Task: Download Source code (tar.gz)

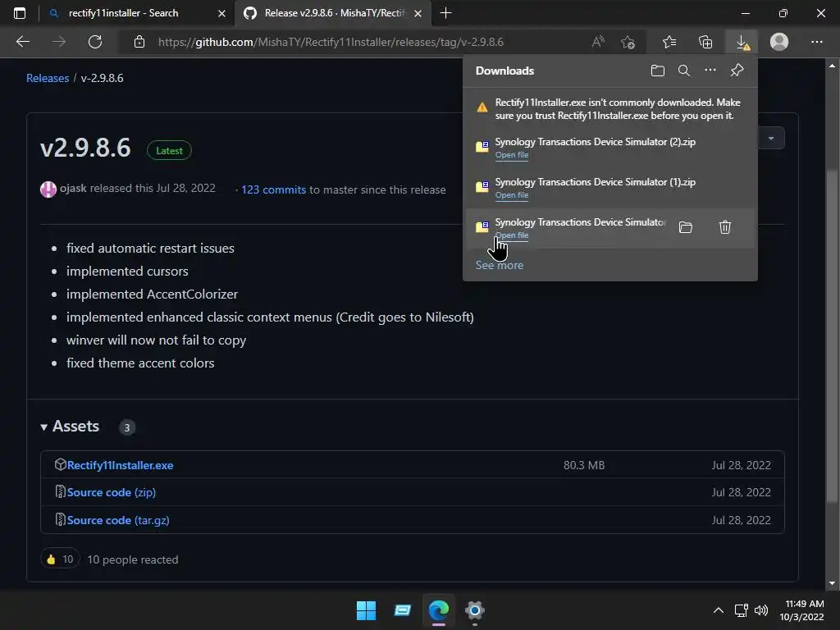Action: 118,520
